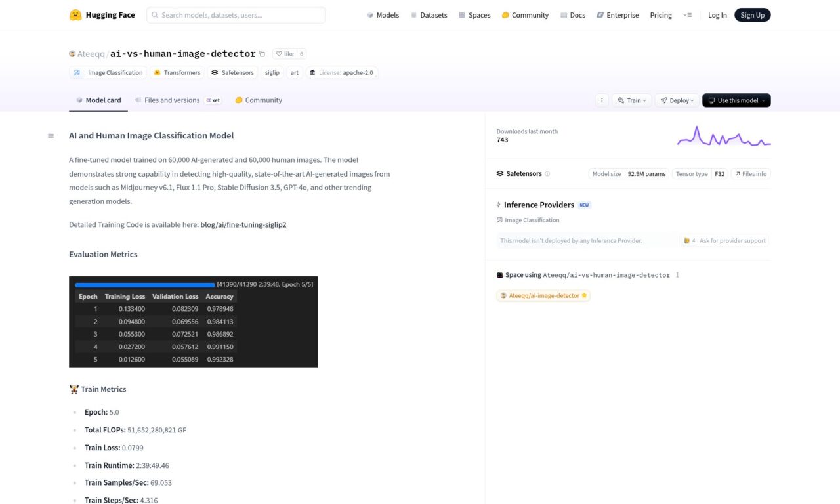Click Tensor type F32 badge
Viewport: 840px width, 504px height.
point(700,174)
